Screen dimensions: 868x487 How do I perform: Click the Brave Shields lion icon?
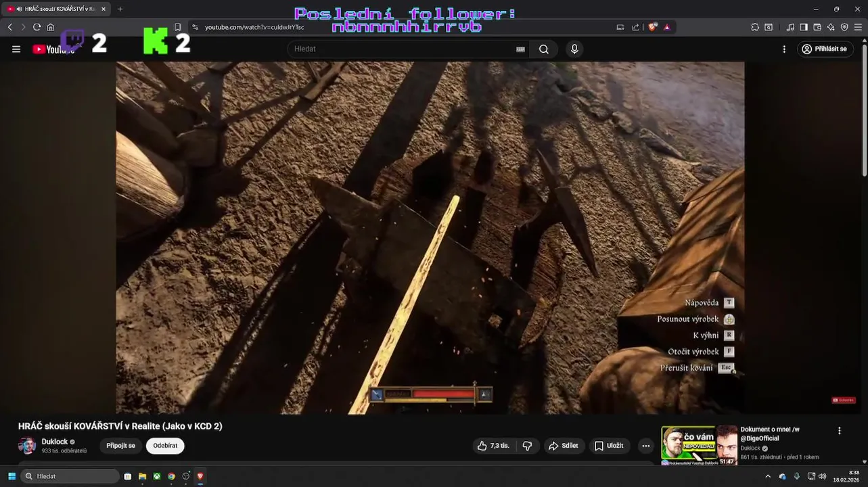click(652, 27)
